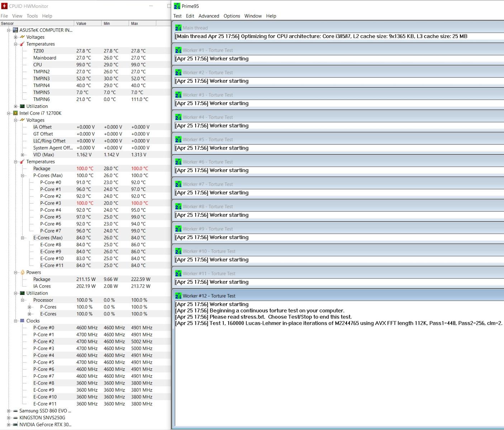Click the Value column header
The height and width of the screenshot is (430, 504).
(x=88, y=23)
